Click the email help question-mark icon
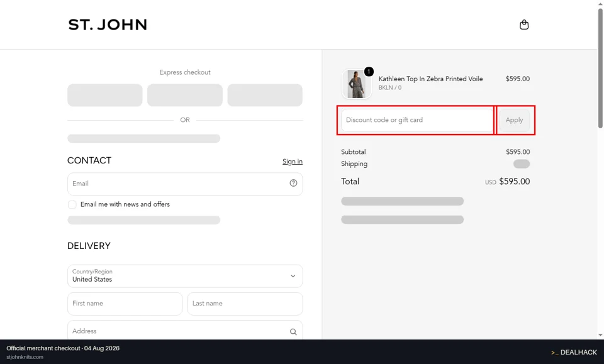 coord(293,183)
